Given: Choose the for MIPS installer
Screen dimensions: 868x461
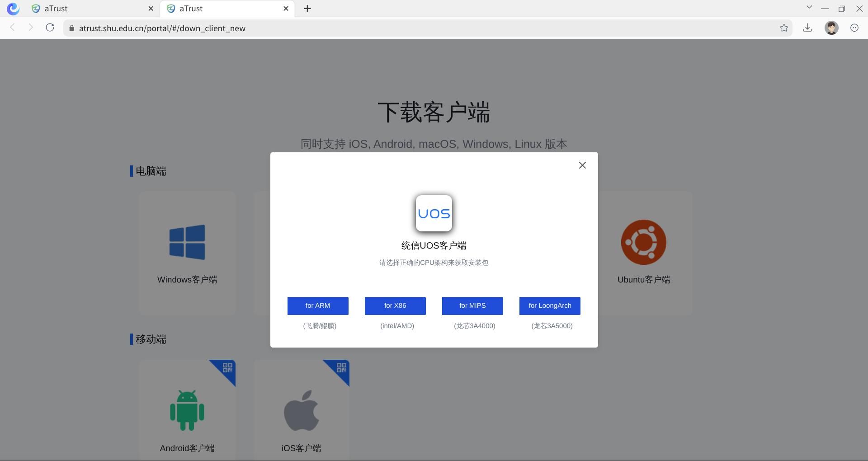Looking at the screenshot, I should pos(472,306).
